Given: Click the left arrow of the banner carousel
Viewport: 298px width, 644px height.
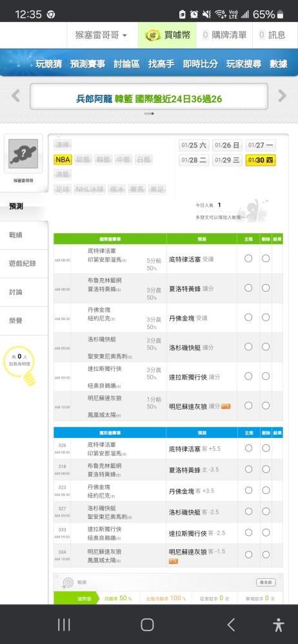Looking at the screenshot, I should [x=15, y=96].
